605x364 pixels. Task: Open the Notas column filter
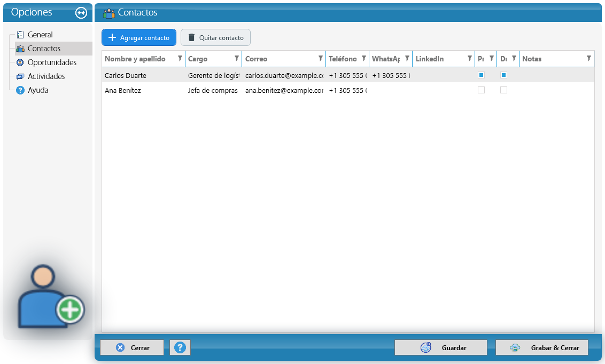pyautogui.click(x=588, y=59)
